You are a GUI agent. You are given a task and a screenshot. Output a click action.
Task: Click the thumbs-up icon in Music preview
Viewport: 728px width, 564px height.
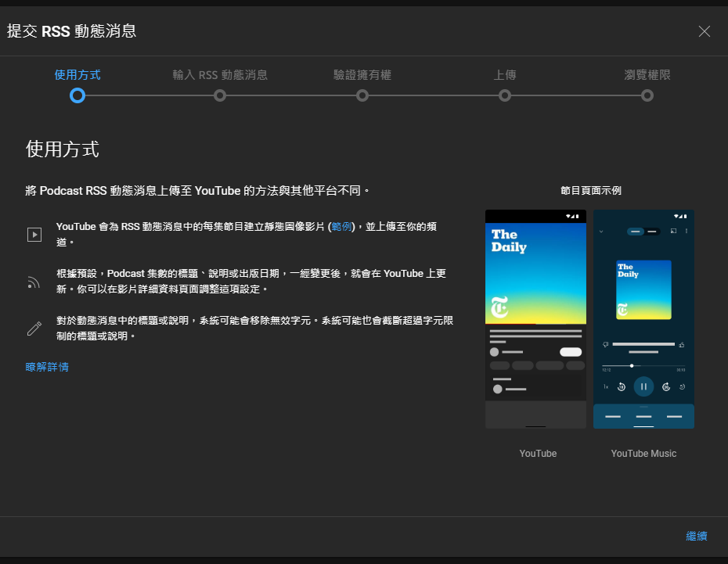point(682,345)
